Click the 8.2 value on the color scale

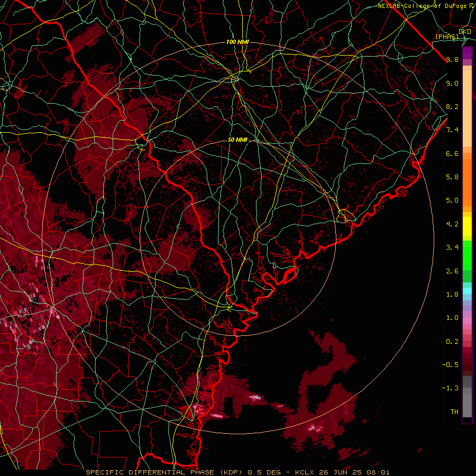click(452, 106)
